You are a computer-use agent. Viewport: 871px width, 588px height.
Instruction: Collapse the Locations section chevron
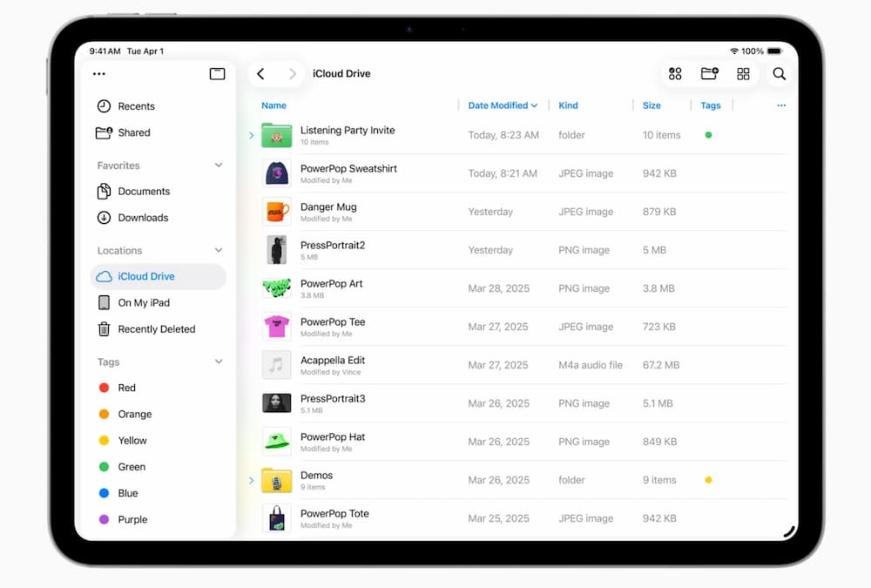point(219,251)
